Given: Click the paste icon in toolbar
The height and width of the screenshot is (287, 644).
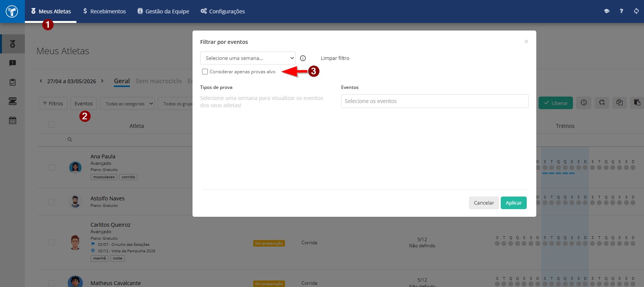Looking at the screenshot, I should tap(637, 103).
